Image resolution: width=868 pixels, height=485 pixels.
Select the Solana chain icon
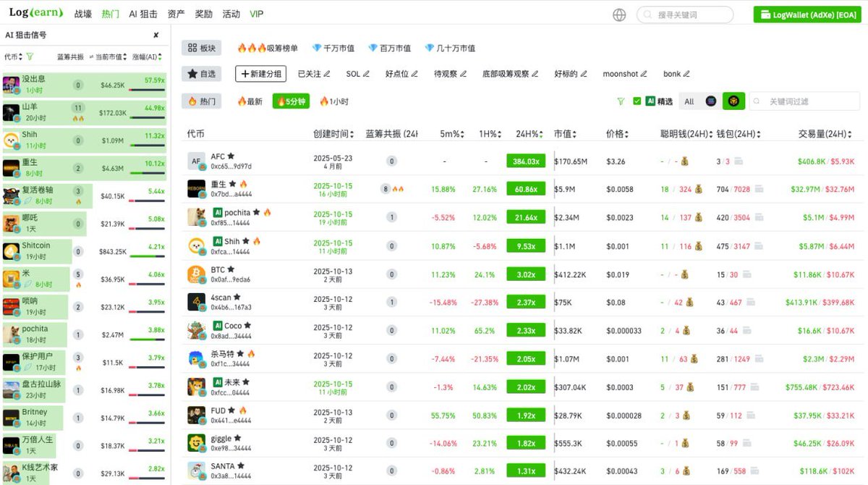pyautogui.click(x=711, y=101)
